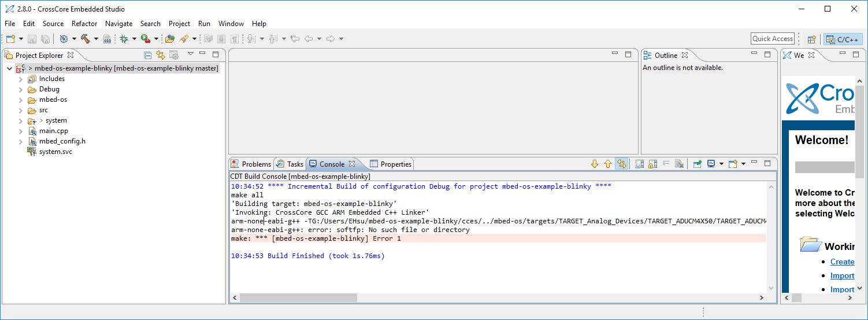Switch to the Properties tab
This screenshot has height=320, width=868.
coord(391,164)
